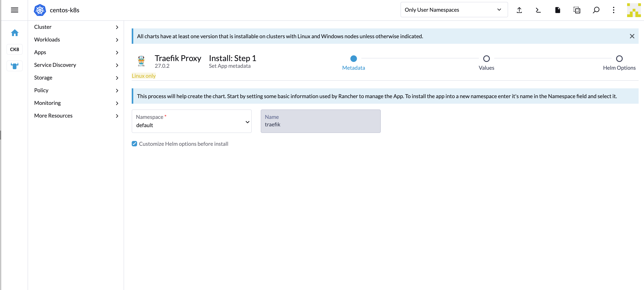
Task: Open the Kubectl Shell icon
Action: pos(538,10)
